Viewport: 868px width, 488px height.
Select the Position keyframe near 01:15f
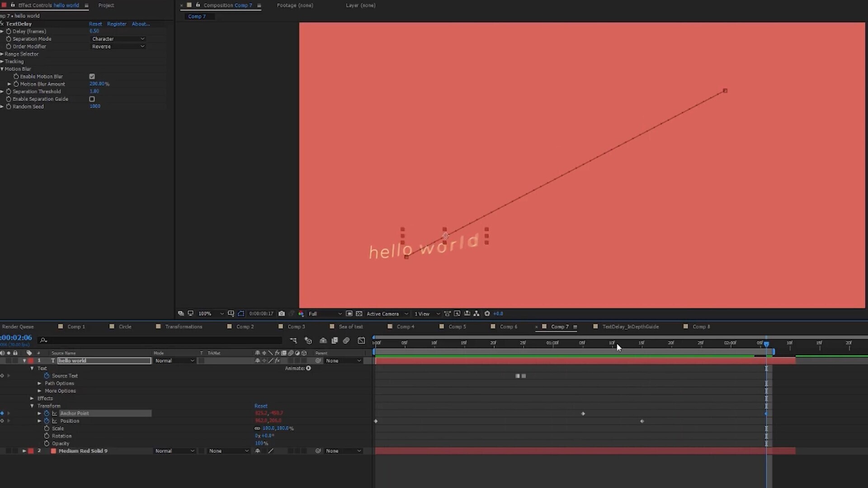point(642,421)
